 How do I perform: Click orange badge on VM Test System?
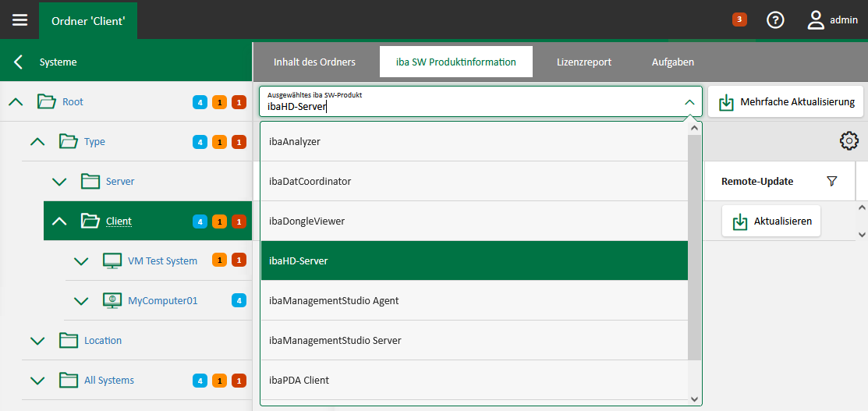[x=220, y=260]
